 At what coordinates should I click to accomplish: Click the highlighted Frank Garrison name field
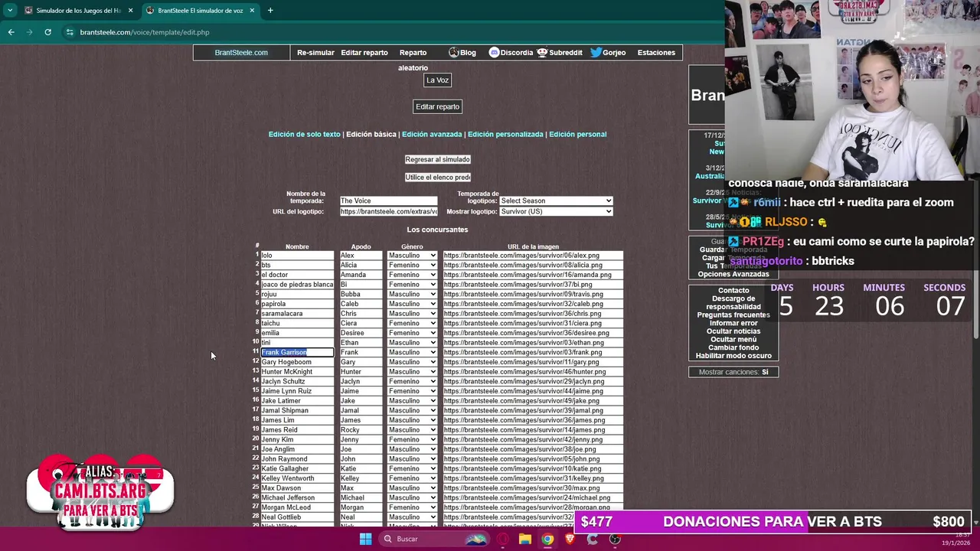pos(297,353)
